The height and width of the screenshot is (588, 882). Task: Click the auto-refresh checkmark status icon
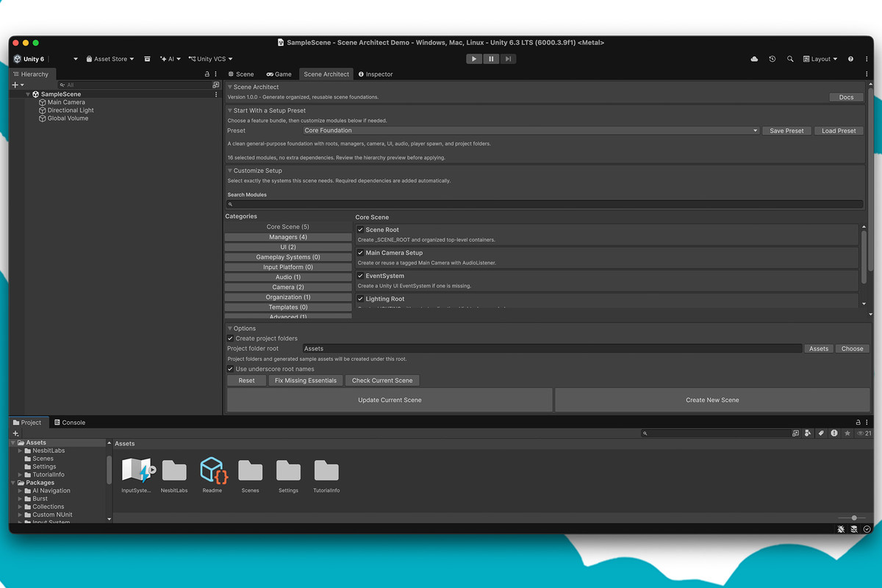coord(867,529)
